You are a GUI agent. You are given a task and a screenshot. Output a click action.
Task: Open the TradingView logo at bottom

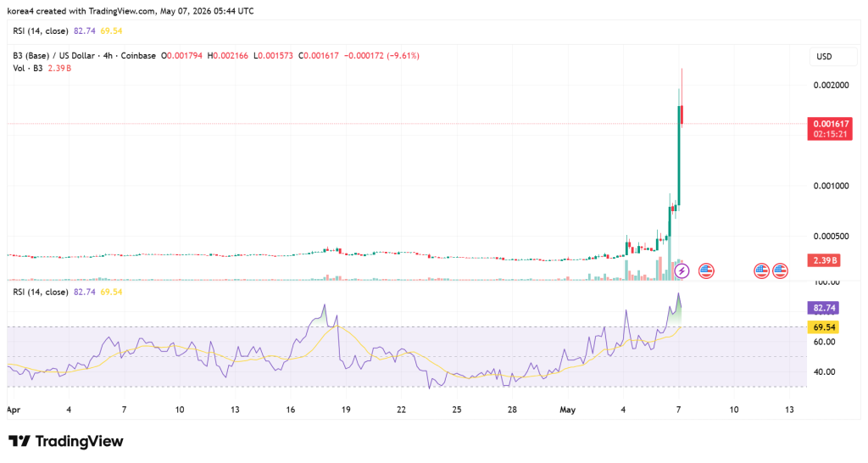(x=66, y=442)
